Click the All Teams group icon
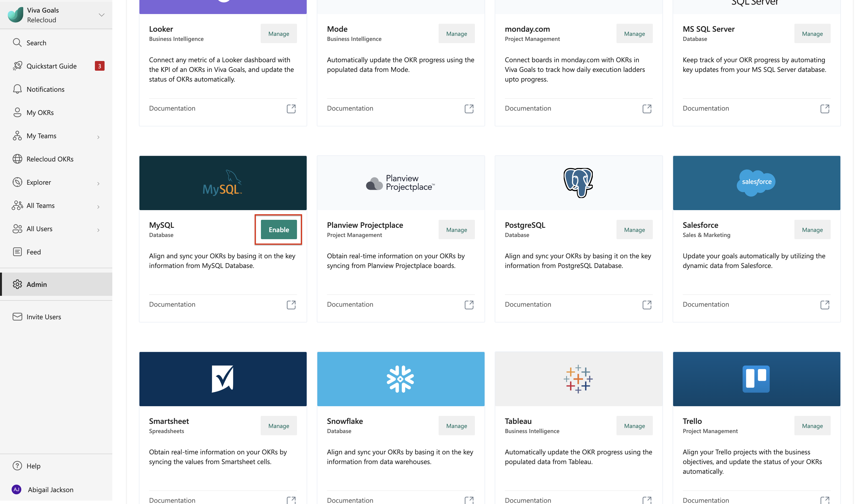The height and width of the screenshot is (504, 867). click(17, 205)
